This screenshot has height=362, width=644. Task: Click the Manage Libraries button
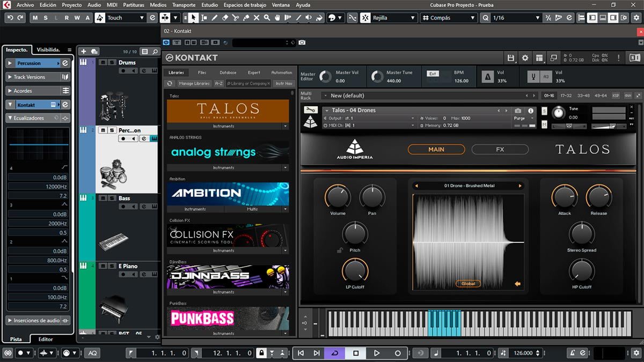[x=194, y=84]
